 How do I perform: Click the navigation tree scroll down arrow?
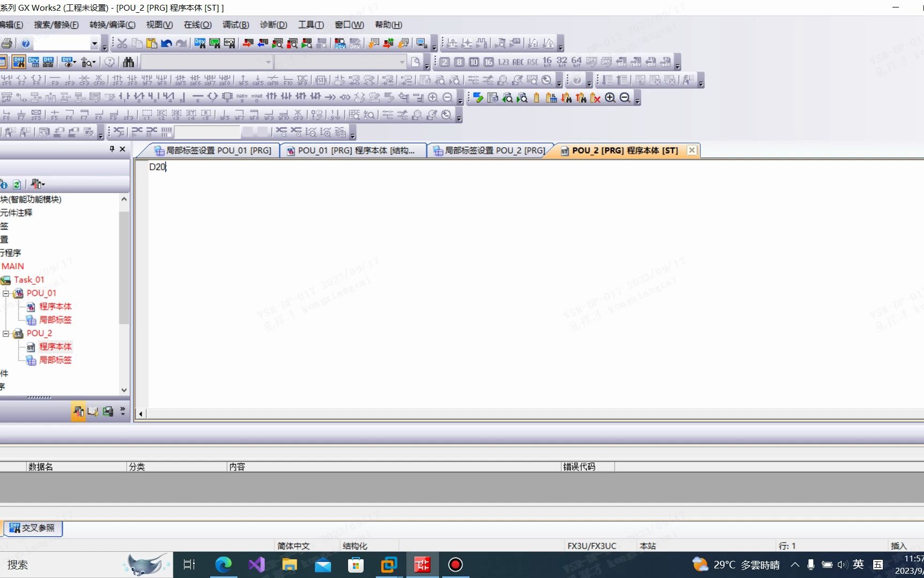click(124, 390)
